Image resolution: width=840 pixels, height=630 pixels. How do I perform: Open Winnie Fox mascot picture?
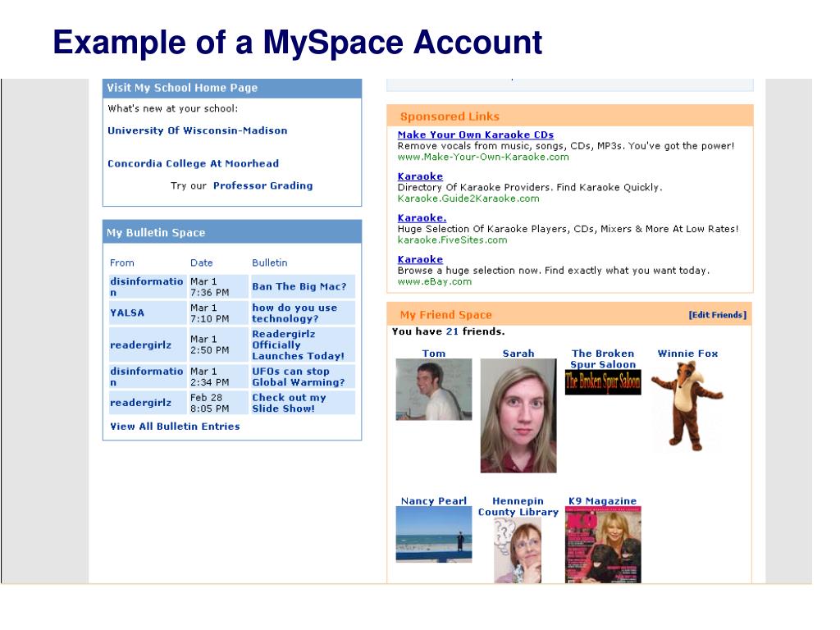[687, 405]
